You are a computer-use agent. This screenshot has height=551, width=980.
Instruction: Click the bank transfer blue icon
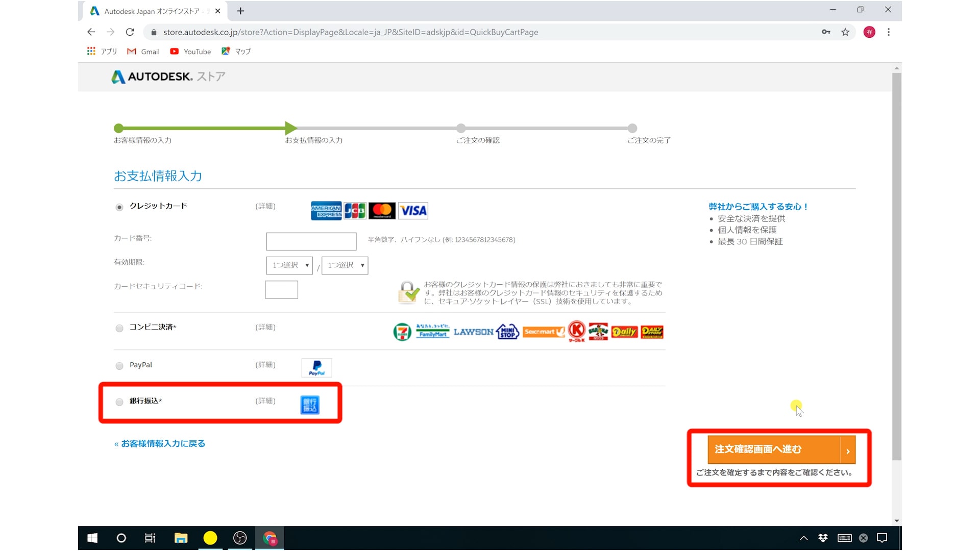pos(310,405)
